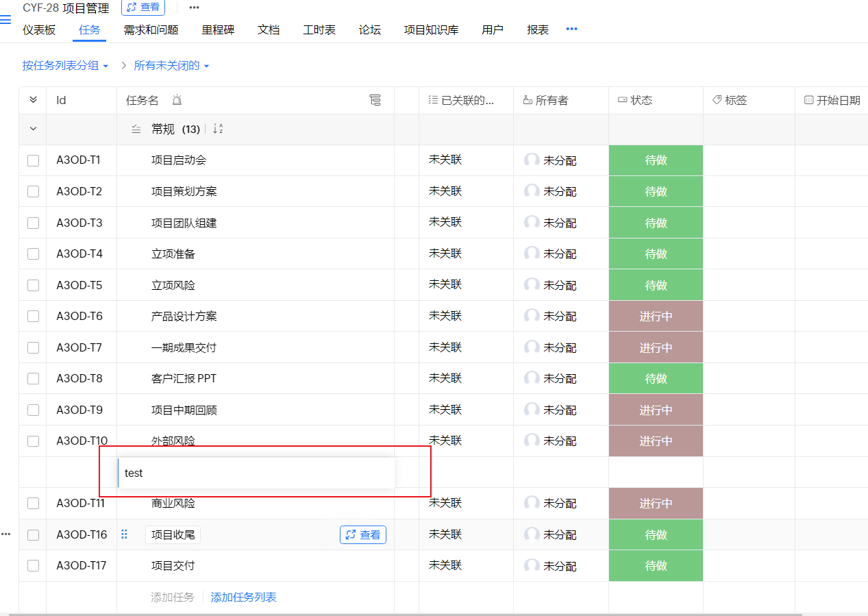Click the blue drag handle on row A3OD-T16
This screenshot has height=616, width=868.
point(125,534)
